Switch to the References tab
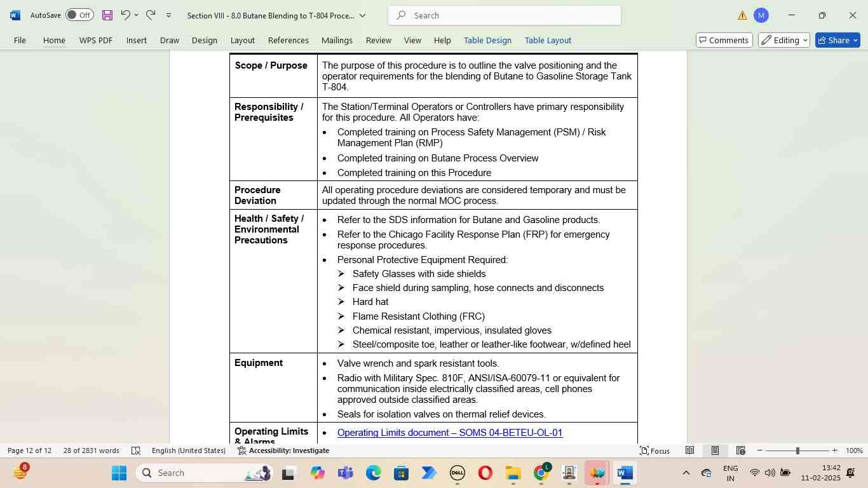This screenshot has height=488, width=868. [x=288, y=40]
